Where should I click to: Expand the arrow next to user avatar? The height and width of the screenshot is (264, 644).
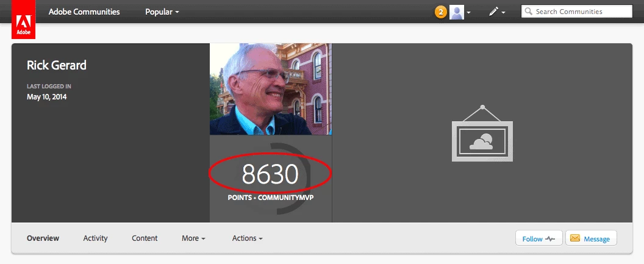(x=468, y=13)
